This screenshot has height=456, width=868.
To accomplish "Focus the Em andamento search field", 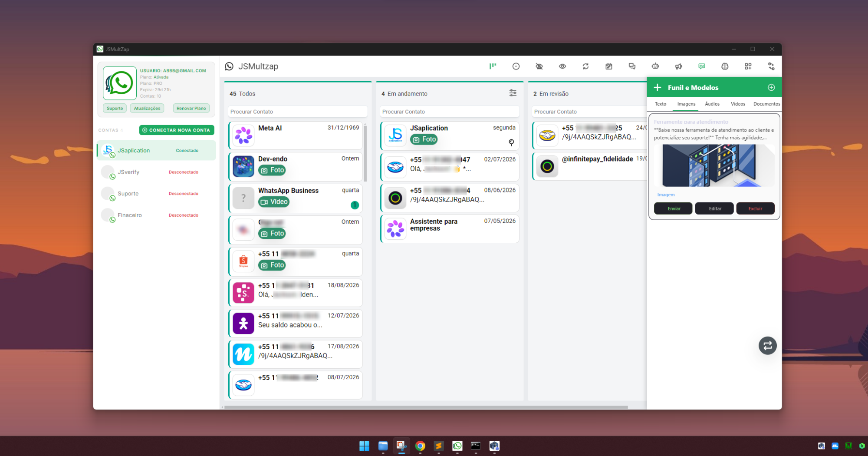I will [x=450, y=112].
